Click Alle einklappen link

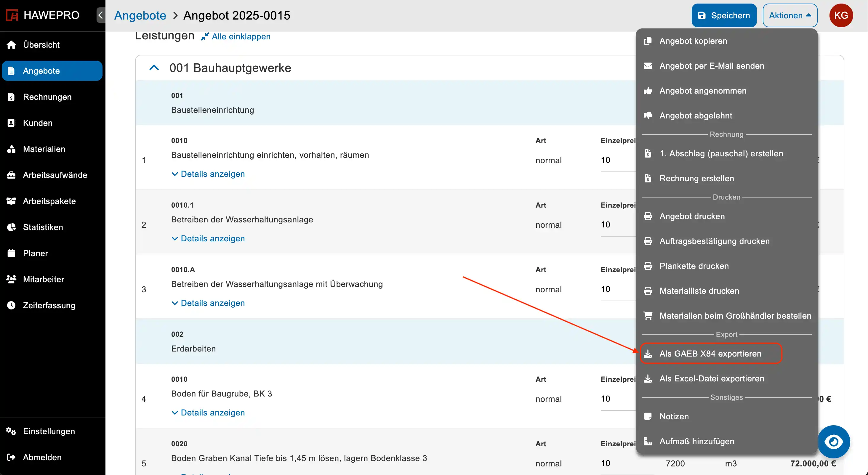click(236, 36)
